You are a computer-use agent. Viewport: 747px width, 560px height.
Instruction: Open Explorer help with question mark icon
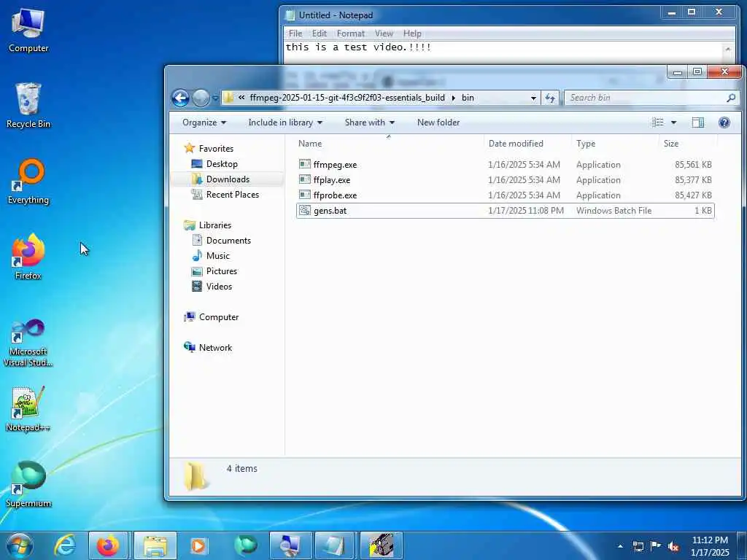[724, 122]
